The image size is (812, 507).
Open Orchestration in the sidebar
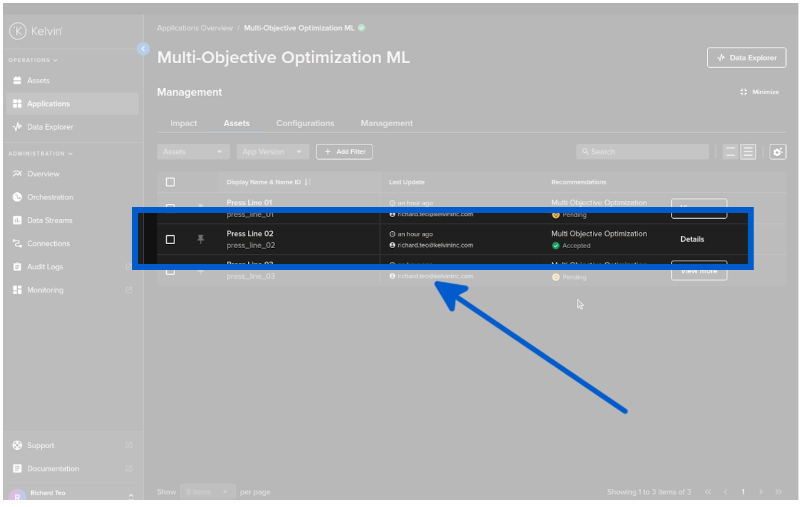pyautogui.click(x=50, y=197)
